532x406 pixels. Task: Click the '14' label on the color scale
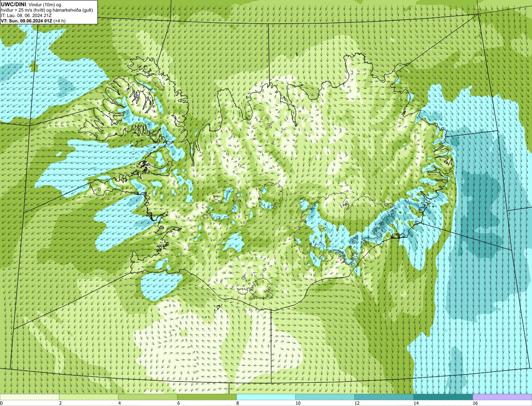click(x=416, y=403)
